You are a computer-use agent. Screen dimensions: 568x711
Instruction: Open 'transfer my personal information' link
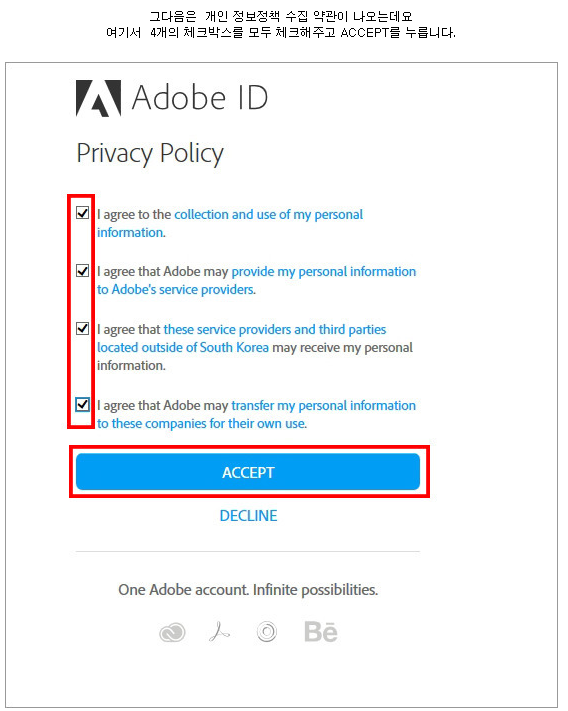point(324,406)
